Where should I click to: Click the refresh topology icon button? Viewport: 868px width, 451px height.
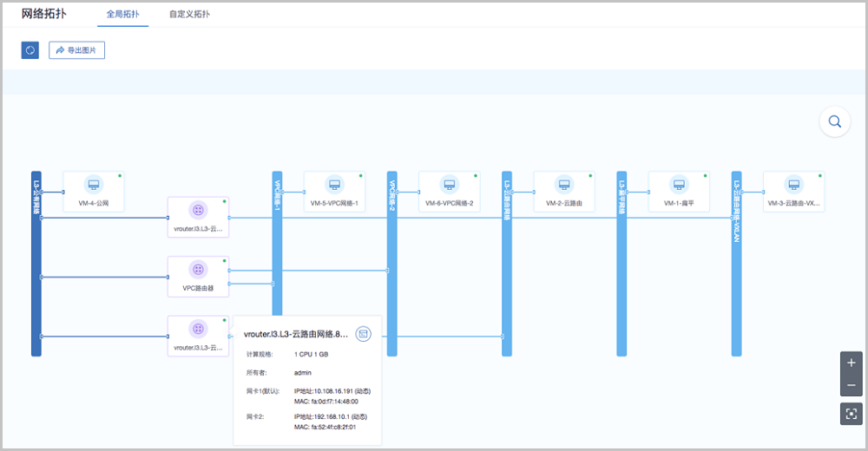[x=30, y=50]
